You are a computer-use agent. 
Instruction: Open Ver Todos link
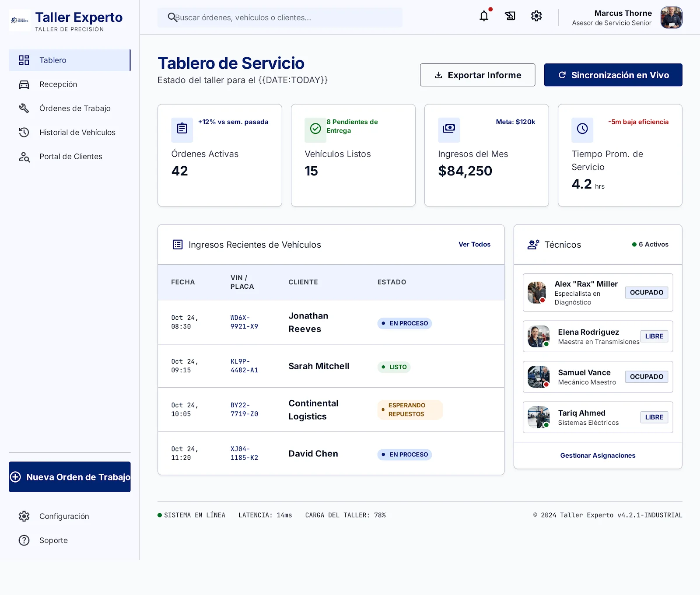coord(474,245)
